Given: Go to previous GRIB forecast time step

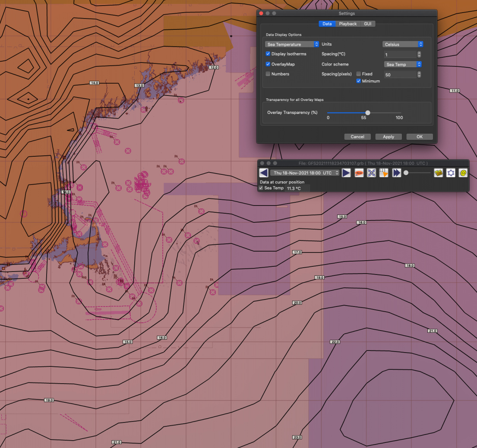Looking at the screenshot, I should 263,173.
